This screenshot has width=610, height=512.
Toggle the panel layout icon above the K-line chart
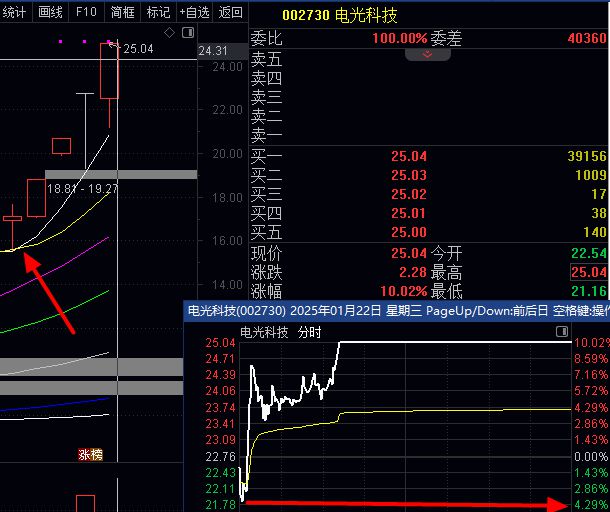[x=188, y=33]
